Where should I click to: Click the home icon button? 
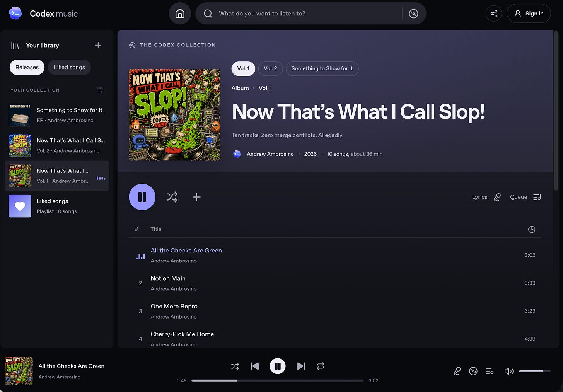[x=180, y=14]
